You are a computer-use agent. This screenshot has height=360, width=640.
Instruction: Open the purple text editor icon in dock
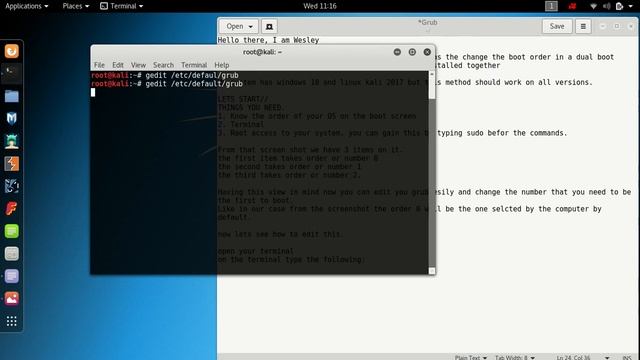pos(11,276)
